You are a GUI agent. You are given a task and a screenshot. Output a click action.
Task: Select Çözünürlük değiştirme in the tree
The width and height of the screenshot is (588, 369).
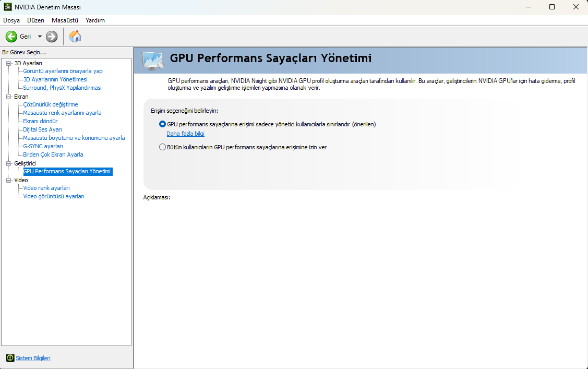pos(51,104)
